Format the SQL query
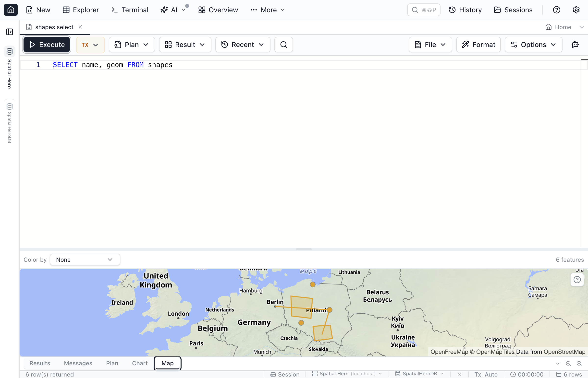The height and width of the screenshot is (378, 588). tap(478, 45)
